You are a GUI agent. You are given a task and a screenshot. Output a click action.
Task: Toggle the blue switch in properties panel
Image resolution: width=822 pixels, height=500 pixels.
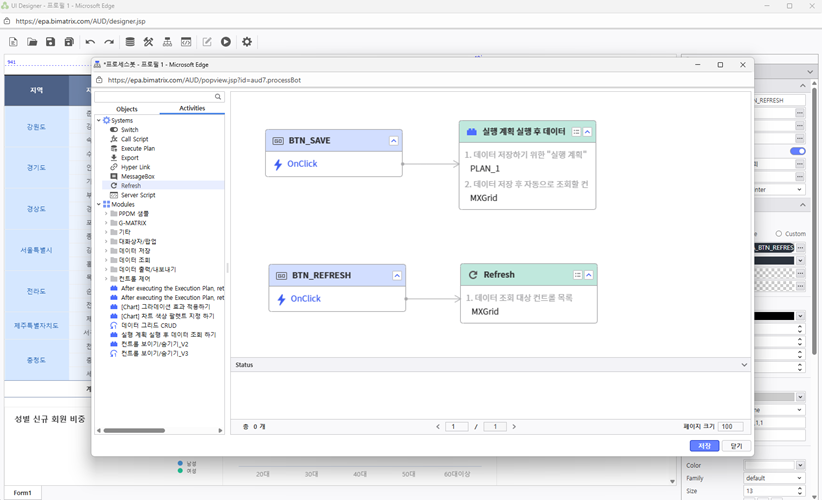pos(797,151)
